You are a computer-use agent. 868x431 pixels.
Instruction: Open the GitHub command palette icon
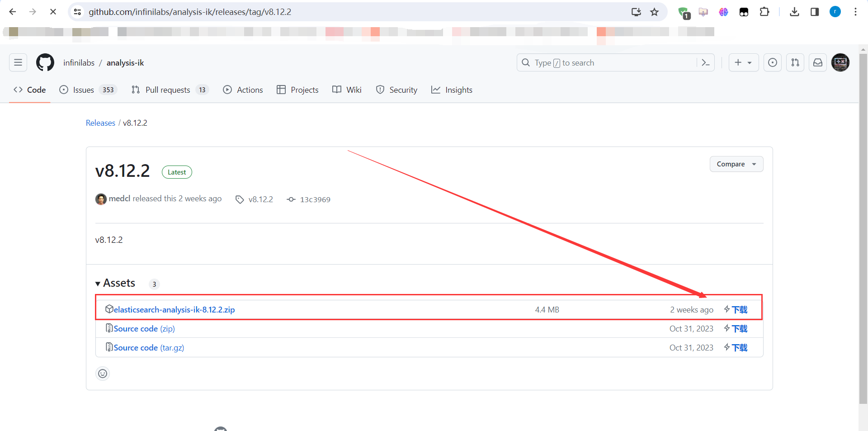coord(706,62)
